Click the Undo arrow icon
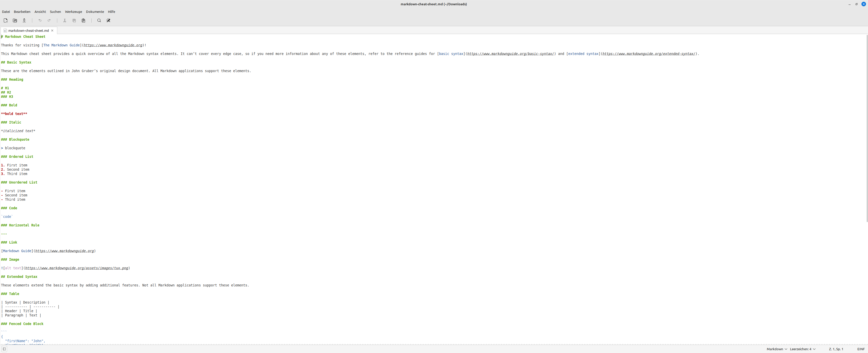 [x=40, y=20]
